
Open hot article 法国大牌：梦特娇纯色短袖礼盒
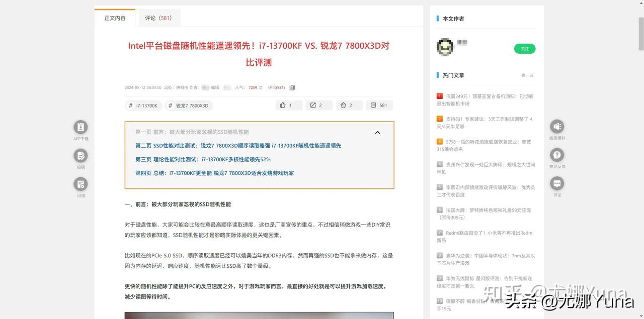pos(485,214)
